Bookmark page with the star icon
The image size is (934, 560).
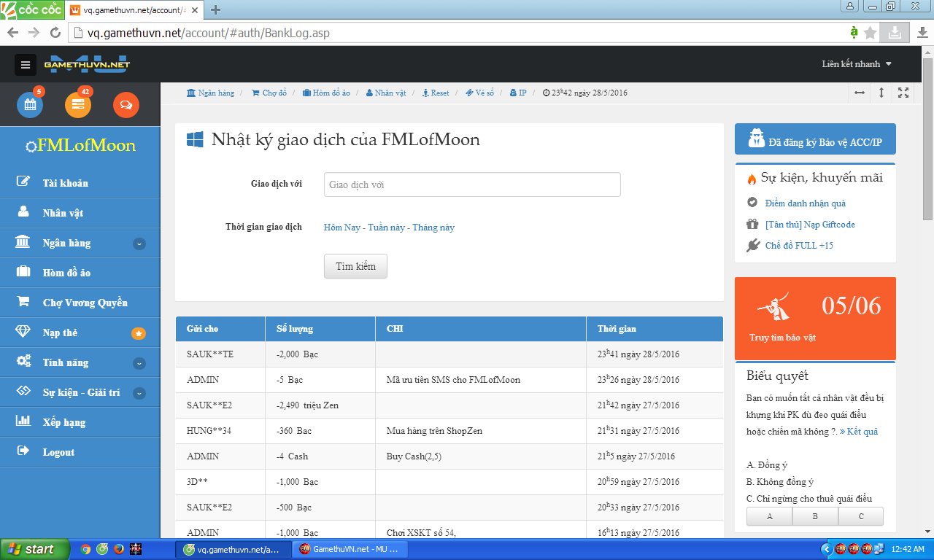[x=870, y=33]
